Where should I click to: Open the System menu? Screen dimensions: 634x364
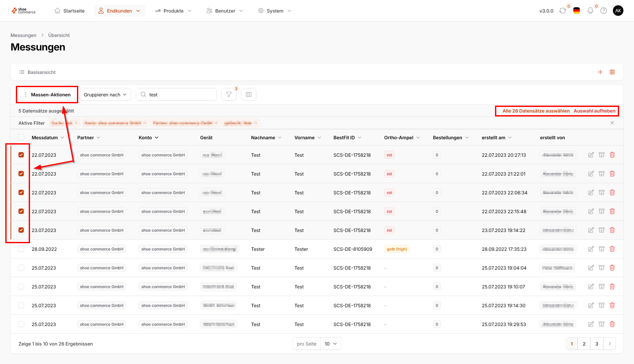tap(275, 11)
